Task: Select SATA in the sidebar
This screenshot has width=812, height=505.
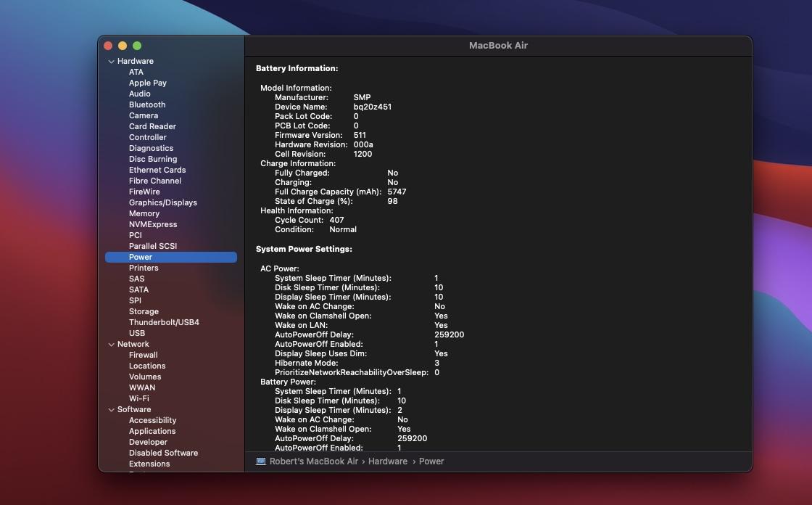Action: 138,290
